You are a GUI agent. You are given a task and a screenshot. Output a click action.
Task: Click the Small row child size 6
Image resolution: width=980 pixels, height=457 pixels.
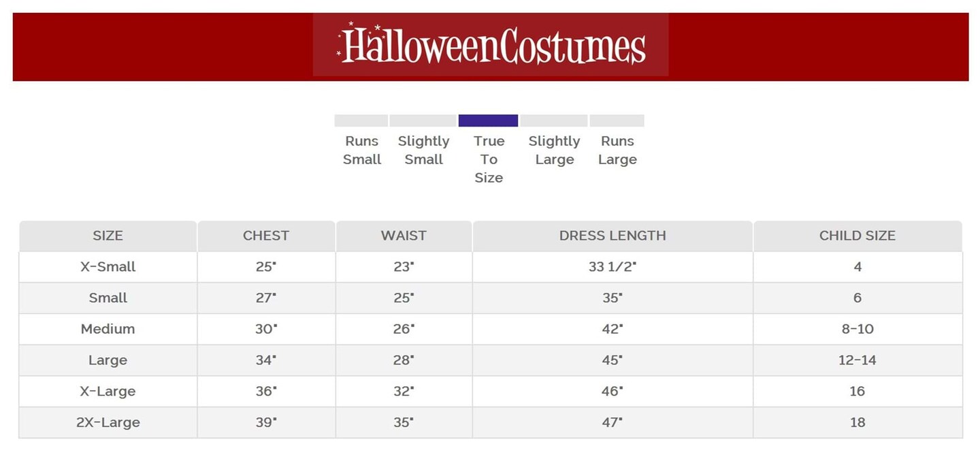pyautogui.click(x=857, y=298)
